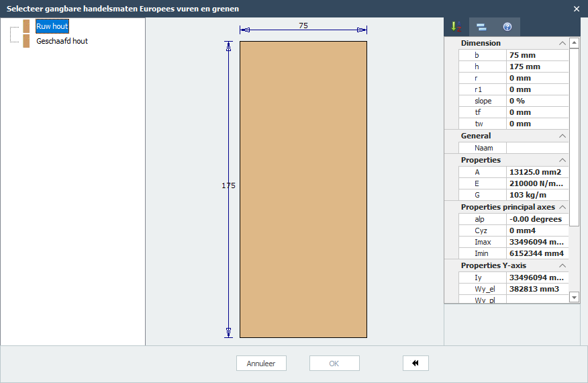Click the Naam value field
This screenshot has width=588, height=383.
pyautogui.click(x=537, y=148)
